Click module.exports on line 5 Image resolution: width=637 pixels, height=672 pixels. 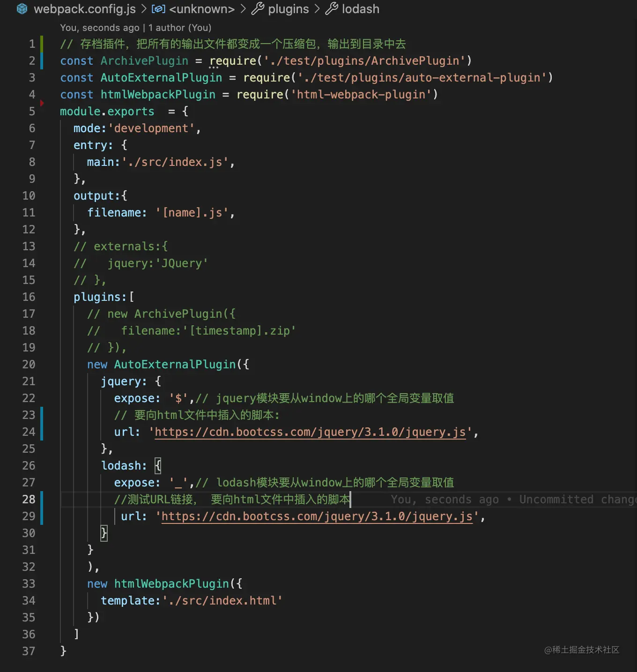(x=107, y=112)
